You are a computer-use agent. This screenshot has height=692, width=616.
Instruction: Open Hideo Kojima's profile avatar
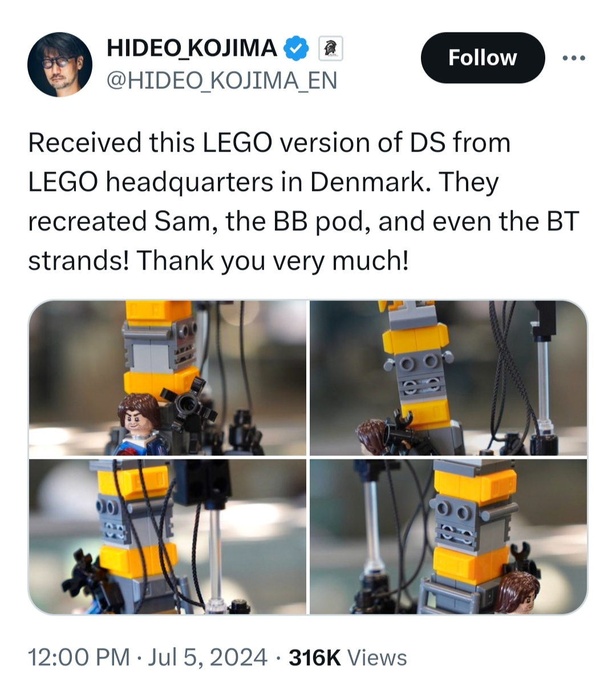click(60, 64)
